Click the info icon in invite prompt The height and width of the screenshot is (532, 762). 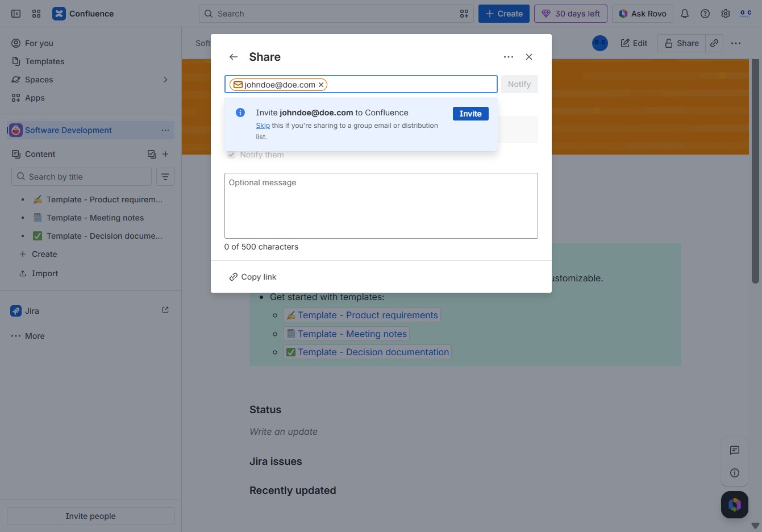tap(240, 113)
